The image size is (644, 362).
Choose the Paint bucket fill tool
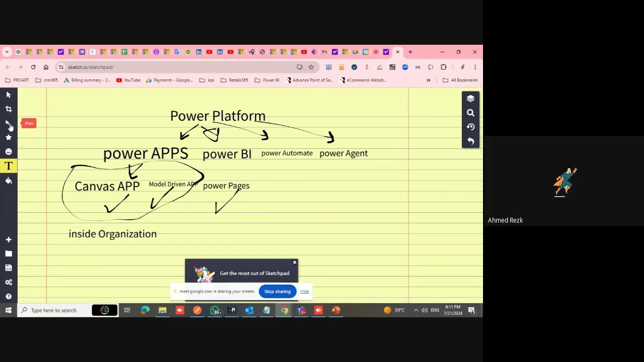(9, 180)
